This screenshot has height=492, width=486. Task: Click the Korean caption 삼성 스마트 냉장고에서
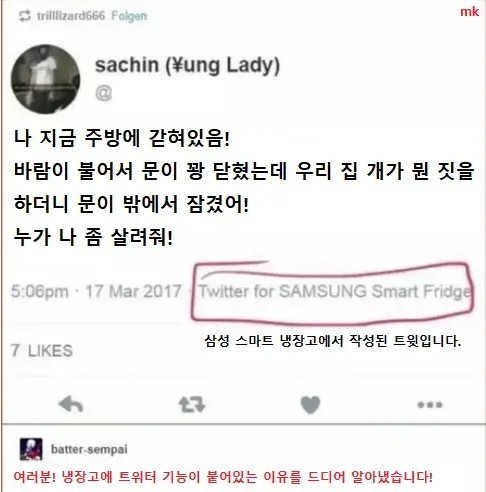tap(332, 341)
